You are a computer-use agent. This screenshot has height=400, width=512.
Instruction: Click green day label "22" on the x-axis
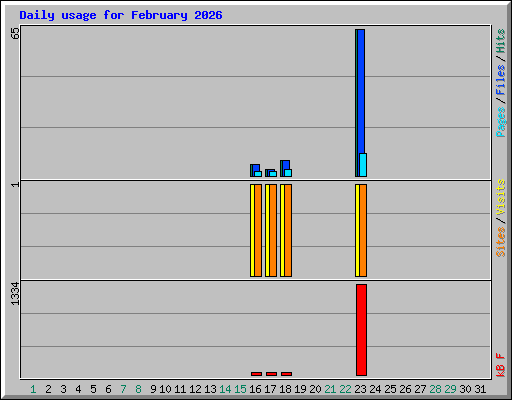click(x=345, y=389)
